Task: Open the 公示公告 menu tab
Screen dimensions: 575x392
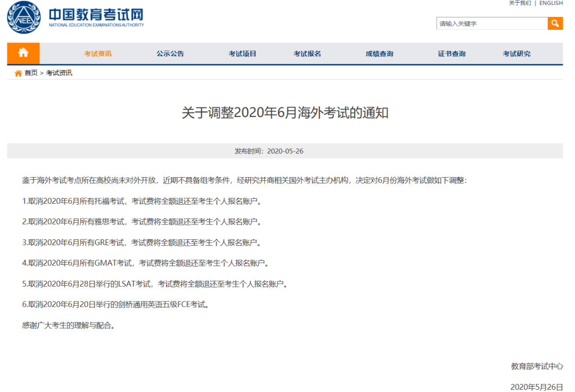Action: (170, 54)
